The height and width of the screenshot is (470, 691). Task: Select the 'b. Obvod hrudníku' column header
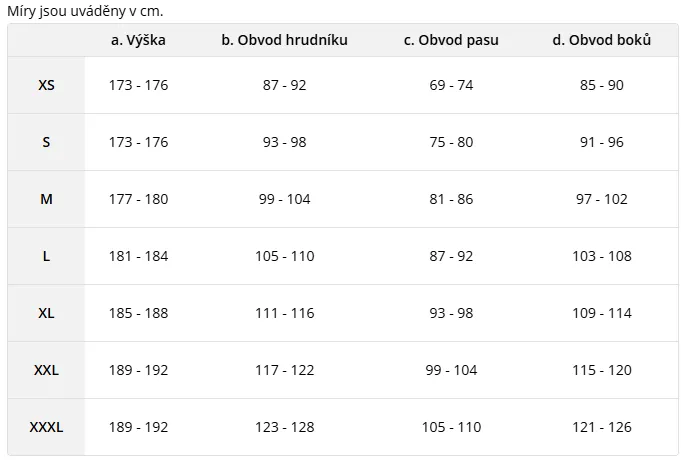point(284,41)
